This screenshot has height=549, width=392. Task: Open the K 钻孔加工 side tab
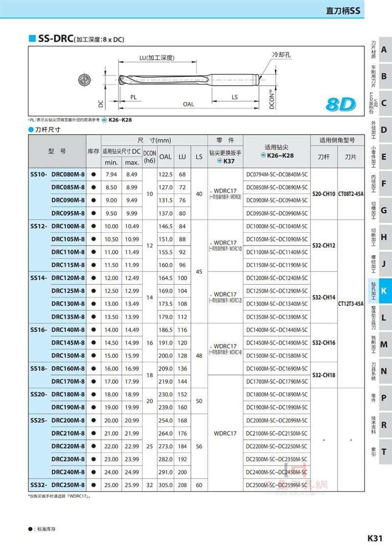(x=380, y=291)
